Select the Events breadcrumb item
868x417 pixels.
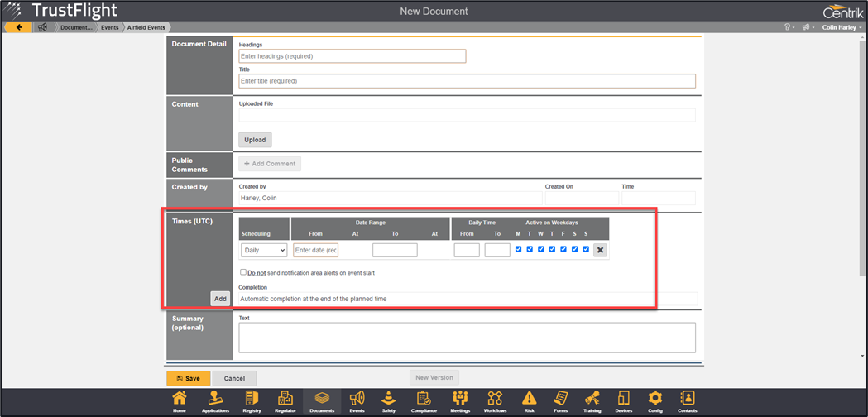(110, 27)
